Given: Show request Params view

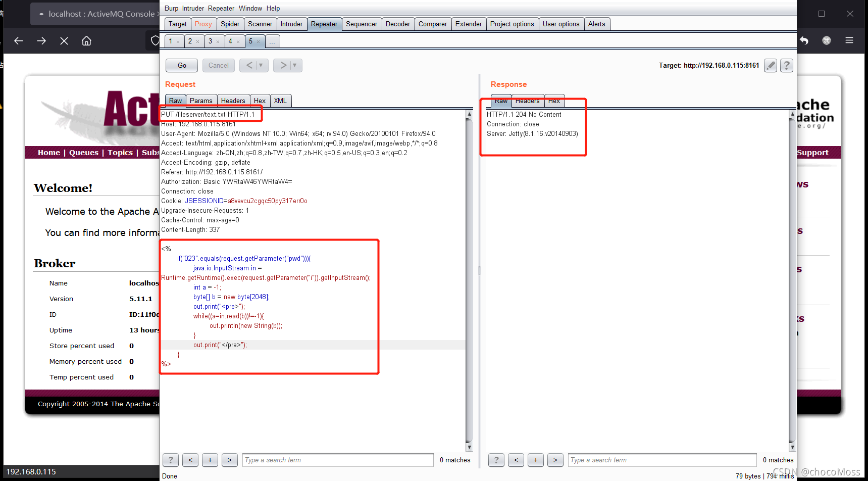Looking at the screenshot, I should coord(201,101).
